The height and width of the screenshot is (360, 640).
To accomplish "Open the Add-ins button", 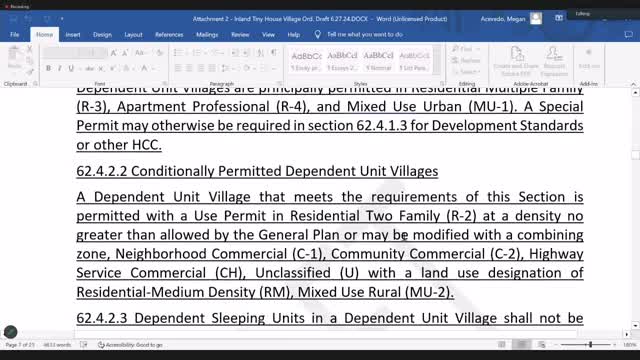I will 589,59.
